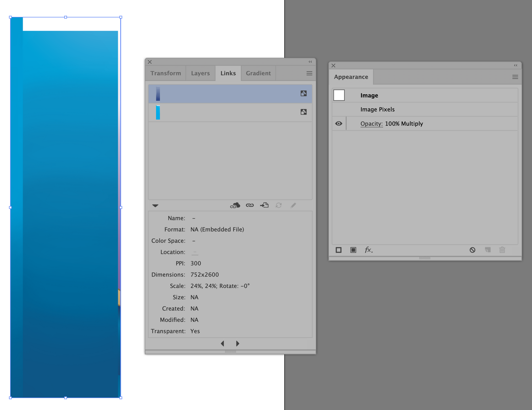532x410 pixels.
Task: Open the underlined Opacity link
Action: pos(371,123)
